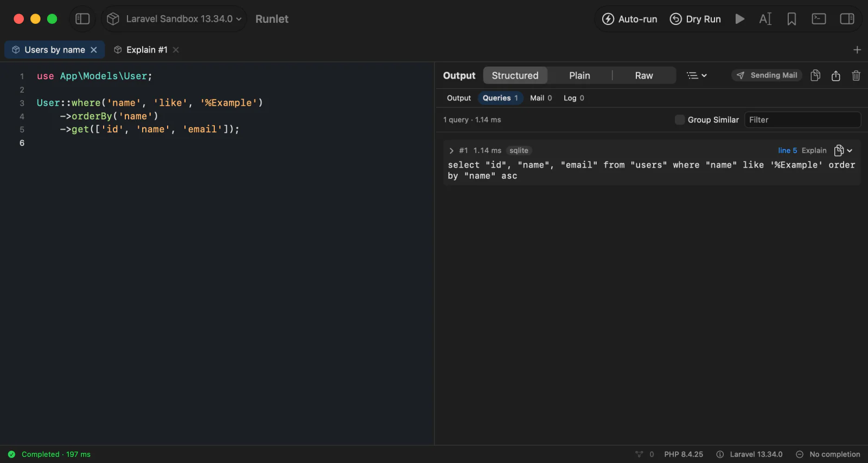The width and height of the screenshot is (868, 463).
Task: Focus the Filter input field
Action: click(x=802, y=120)
